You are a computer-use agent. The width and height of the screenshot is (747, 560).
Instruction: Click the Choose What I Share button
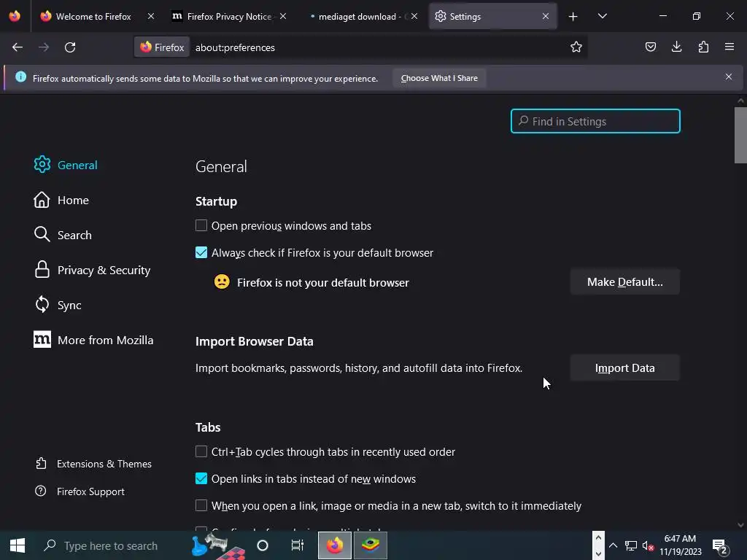[439, 78]
